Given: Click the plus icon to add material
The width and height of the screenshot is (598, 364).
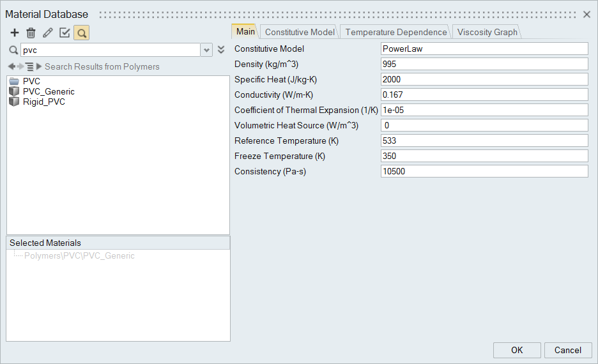Looking at the screenshot, I should pos(15,33).
